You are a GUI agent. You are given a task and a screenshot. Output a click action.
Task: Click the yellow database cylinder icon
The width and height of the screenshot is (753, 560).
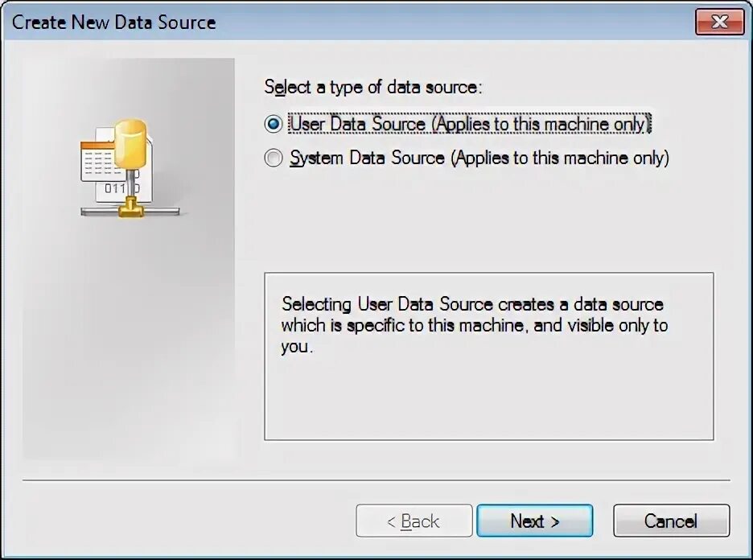[x=130, y=141]
